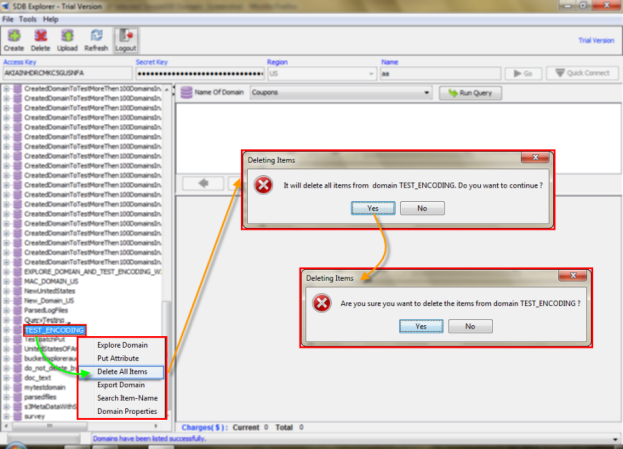Select the survey domain name

pos(35,416)
